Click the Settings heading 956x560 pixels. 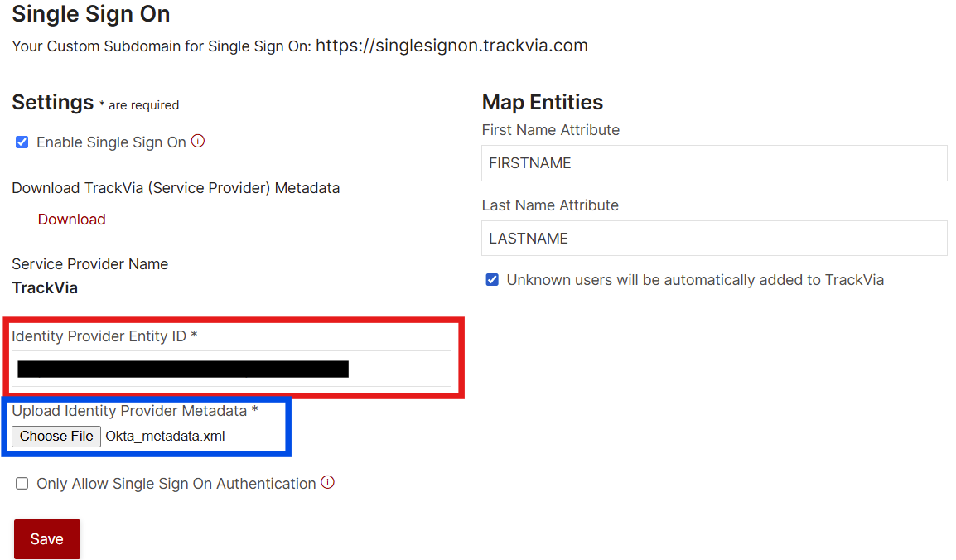[52, 103]
